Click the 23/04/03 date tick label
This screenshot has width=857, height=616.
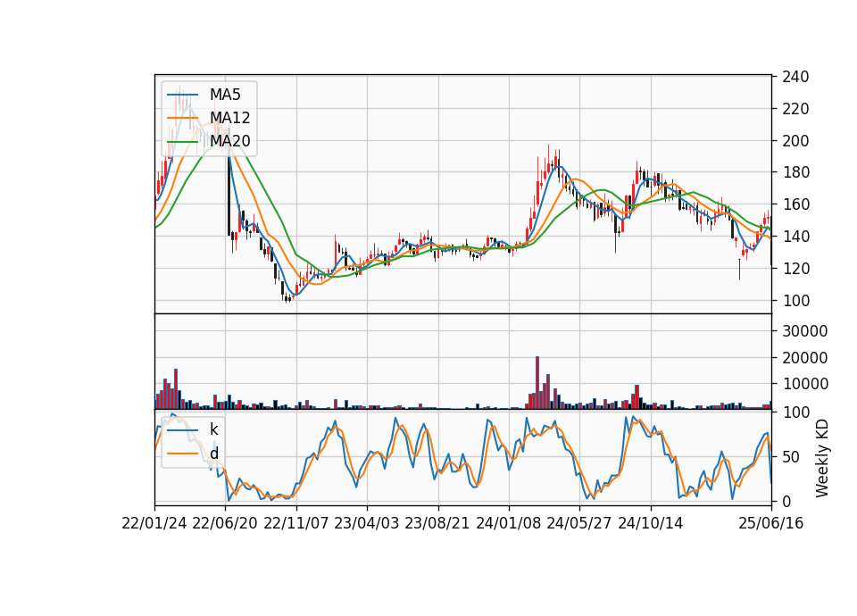point(367,523)
